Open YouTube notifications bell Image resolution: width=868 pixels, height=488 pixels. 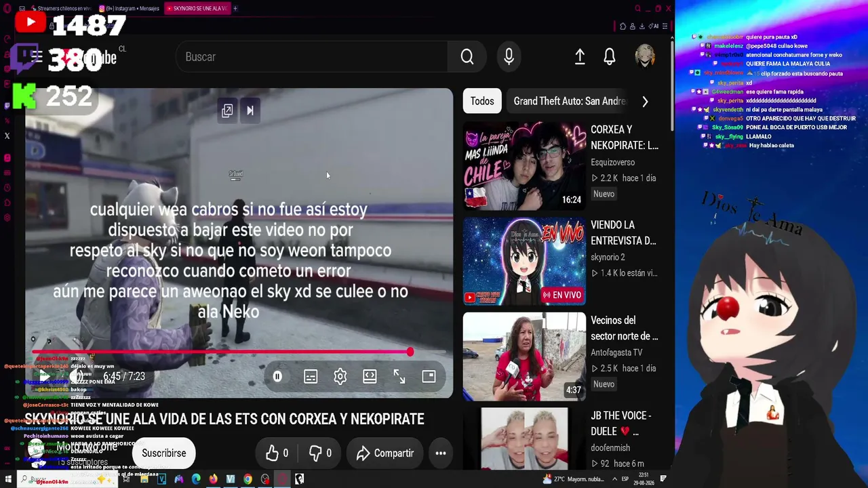pyautogui.click(x=610, y=57)
